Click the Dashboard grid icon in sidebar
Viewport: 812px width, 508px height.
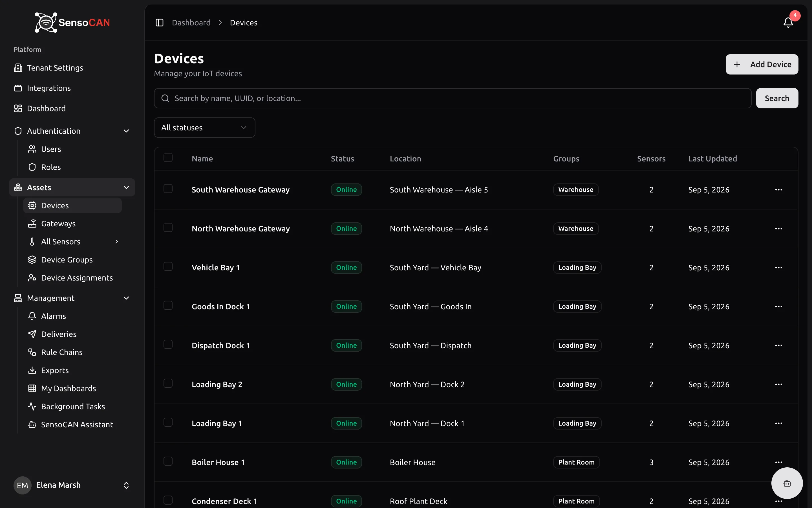coord(18,109)
